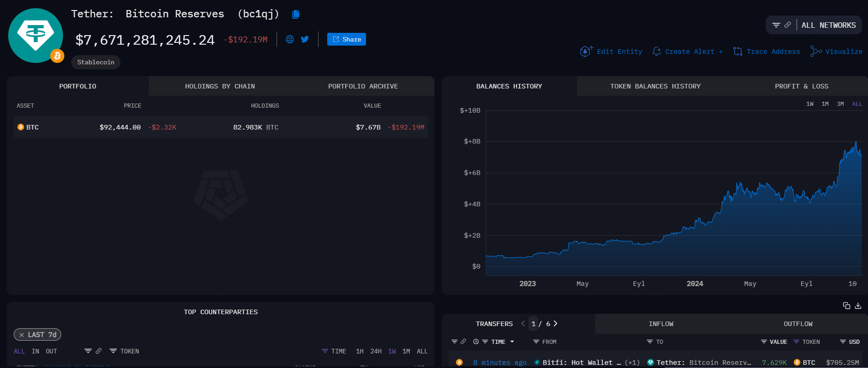The width and height of the screenshot is (868, 368).
Task: Click the Share button
Action: click(346, 39)
